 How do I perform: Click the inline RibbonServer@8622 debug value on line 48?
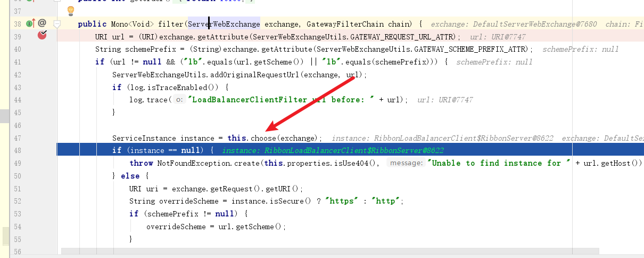(333, 151)
